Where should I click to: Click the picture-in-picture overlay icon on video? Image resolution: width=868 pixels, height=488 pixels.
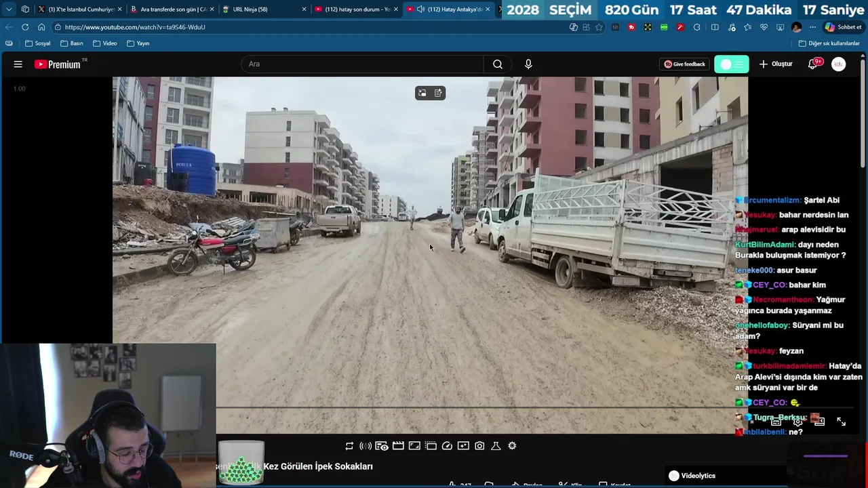422,93
